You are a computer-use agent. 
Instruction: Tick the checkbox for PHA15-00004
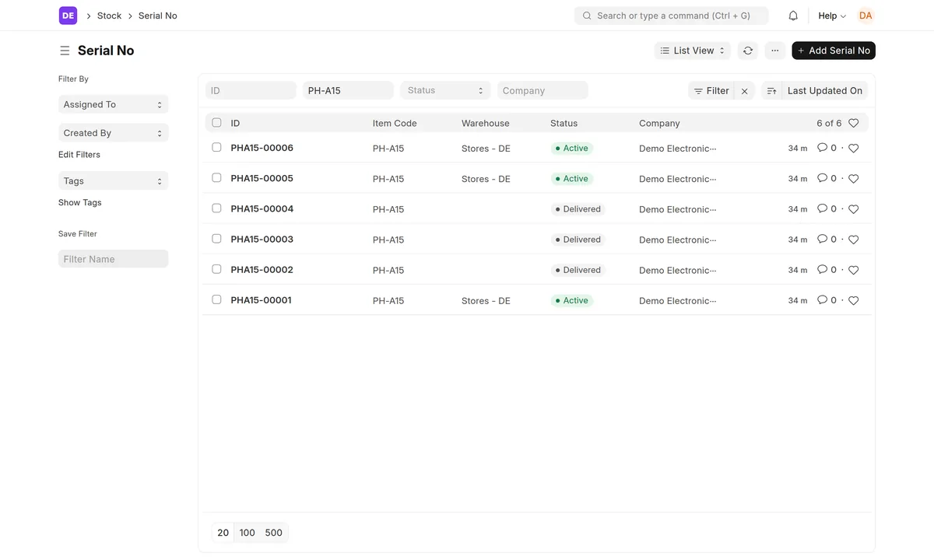(x=216, y=208)
